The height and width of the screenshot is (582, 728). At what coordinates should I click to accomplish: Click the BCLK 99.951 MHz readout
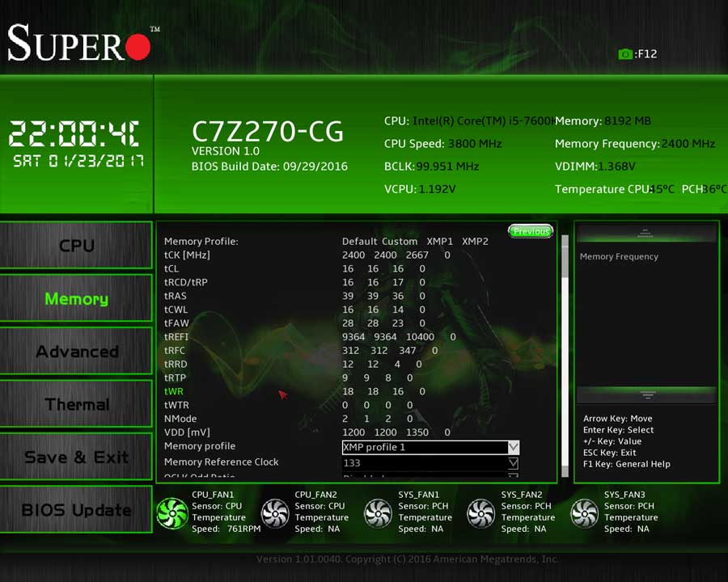pyautogui.click(x=431, y=167)
